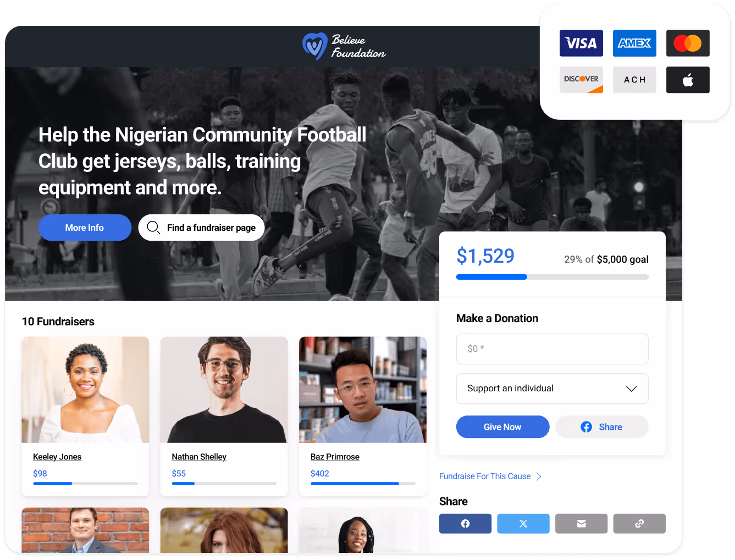735x560 pixels.
Task: Click the Visa card icon
Action: tap(581, 43)
